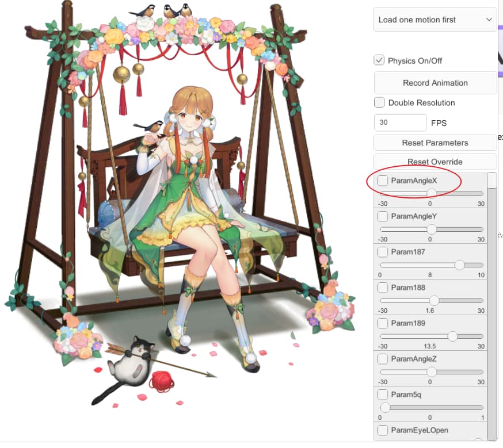Click the Reset Parameters button
This screenshot has width=503, height=448.
(x=435, y=143)
